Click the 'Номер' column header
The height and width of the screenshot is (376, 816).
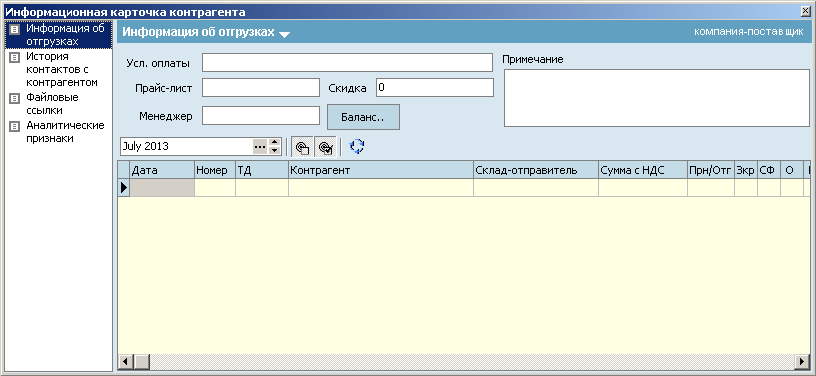[x=215, y=171]
